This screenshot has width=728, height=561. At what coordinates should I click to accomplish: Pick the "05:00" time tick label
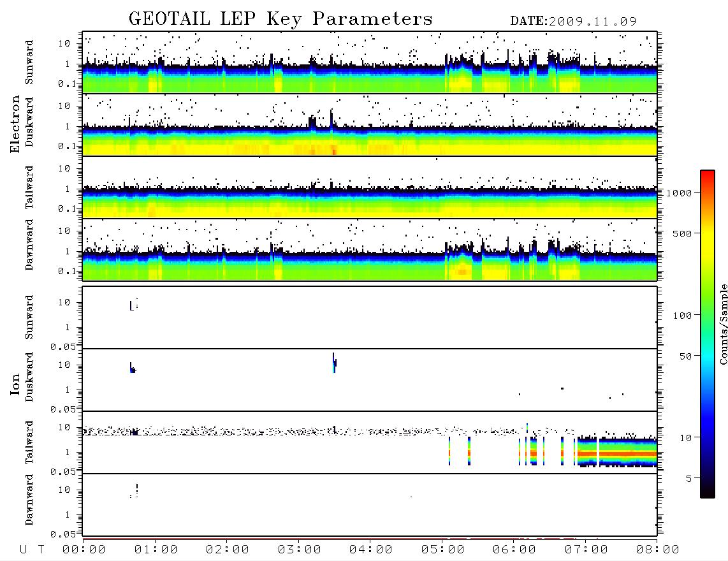(x=443, y=550)
